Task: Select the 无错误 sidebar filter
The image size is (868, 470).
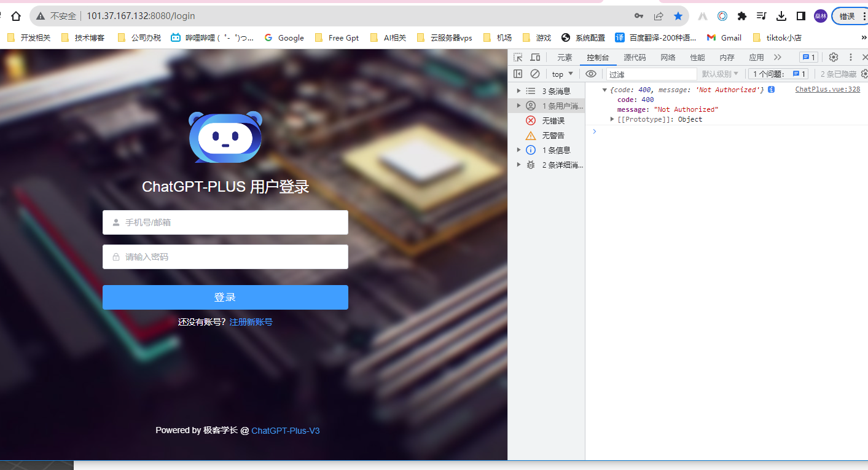Action: coord(545,120)
